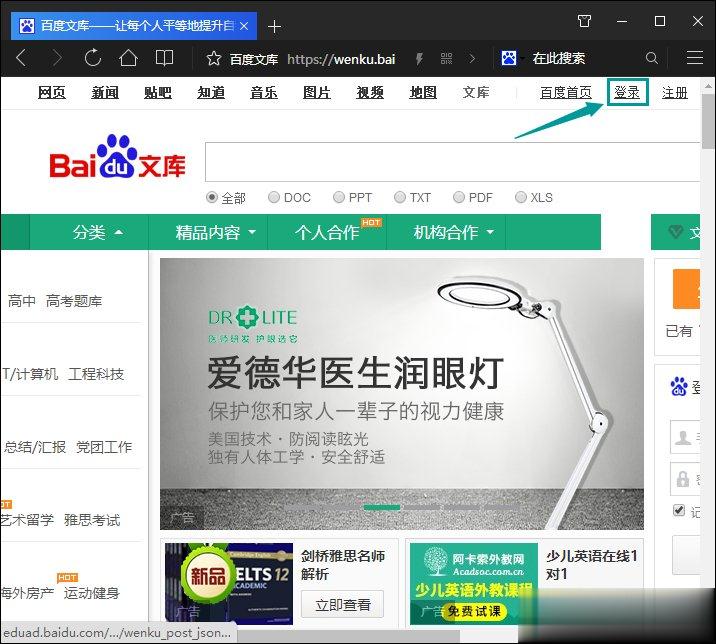Bookmark page with the star icon
716x644 pixels.
(x=214, y=58)
